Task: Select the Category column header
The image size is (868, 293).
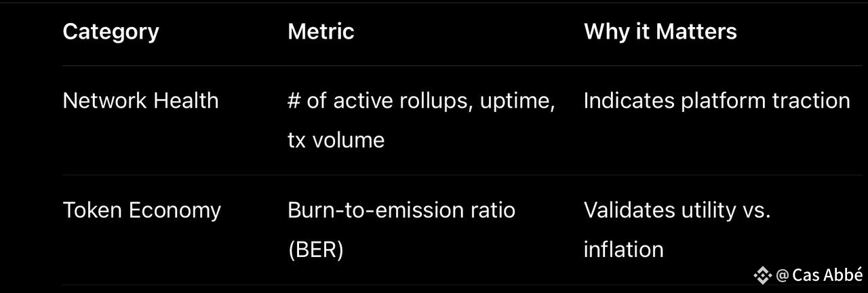Action: pyautogui.click(x=111, y=31)
